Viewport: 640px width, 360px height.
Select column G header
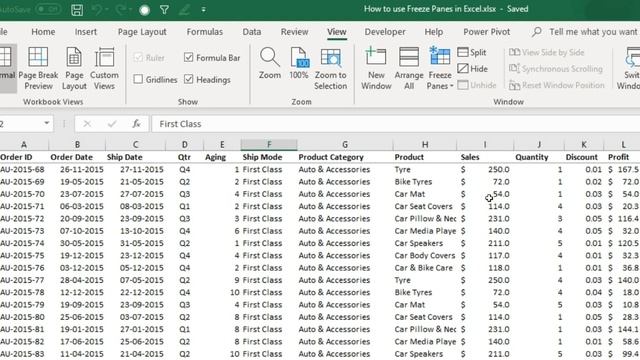pos(345,144)
